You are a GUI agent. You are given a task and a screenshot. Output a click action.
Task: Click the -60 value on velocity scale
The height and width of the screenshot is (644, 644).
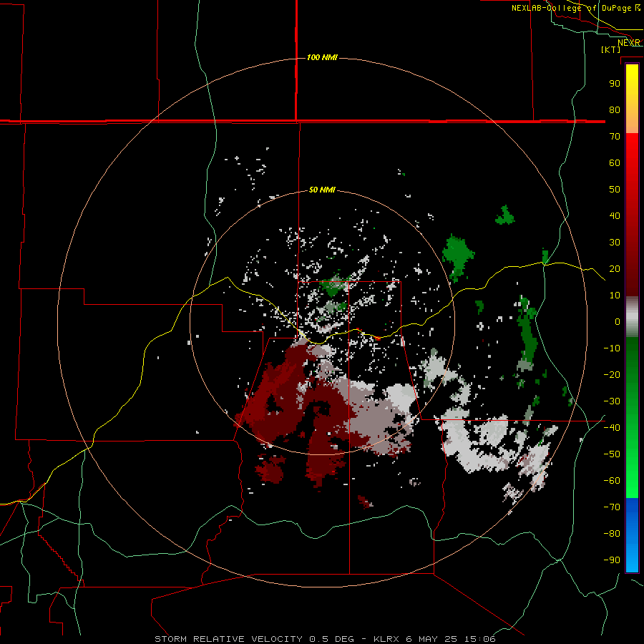pos(612,481)
